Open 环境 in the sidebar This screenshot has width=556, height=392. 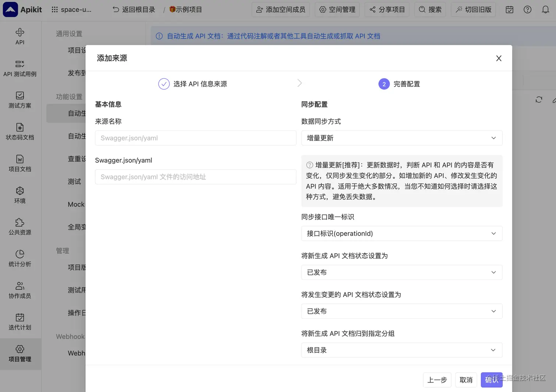[20, 195]
